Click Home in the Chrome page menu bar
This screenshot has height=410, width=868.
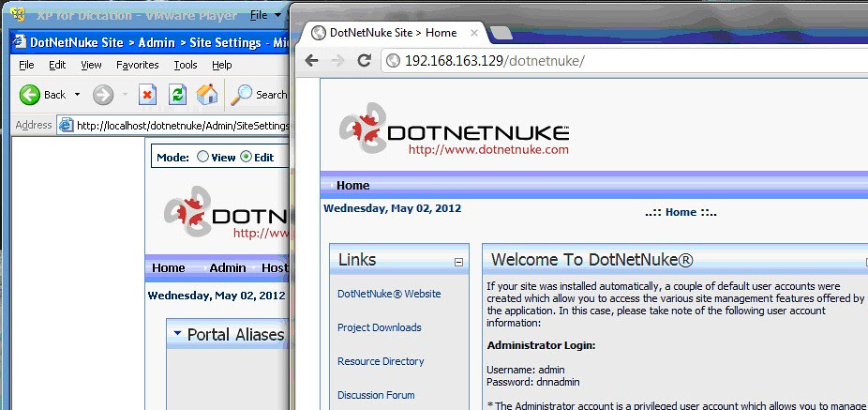coord(352,186)
